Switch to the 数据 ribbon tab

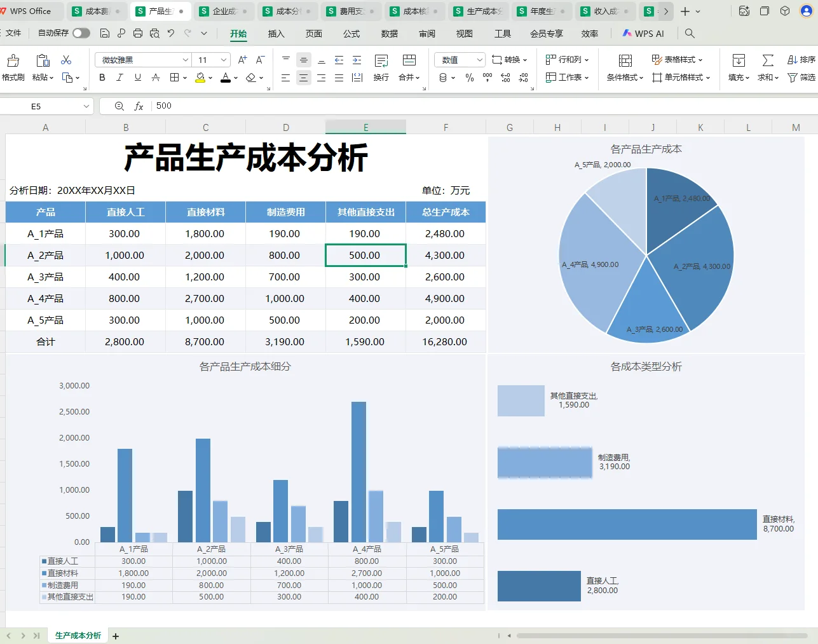(389, 34)
